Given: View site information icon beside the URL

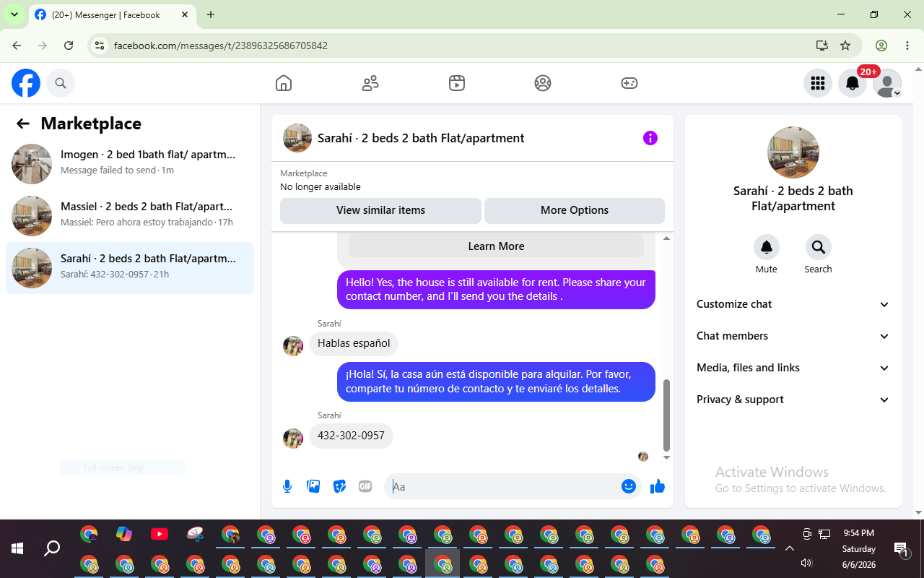Looking at the screenshot, I should [100, 46].
